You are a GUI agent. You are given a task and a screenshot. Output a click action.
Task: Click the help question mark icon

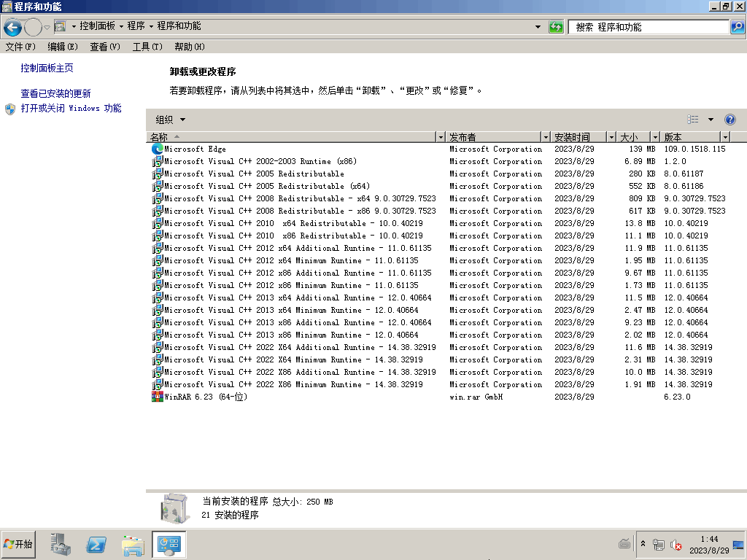pyautogui.click(x=729, y=120)
